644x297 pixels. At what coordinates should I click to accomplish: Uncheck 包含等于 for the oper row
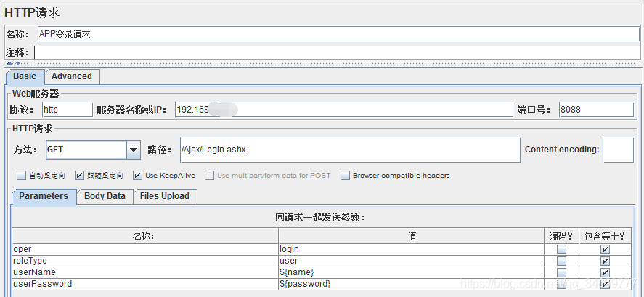(x=605, y=249)
